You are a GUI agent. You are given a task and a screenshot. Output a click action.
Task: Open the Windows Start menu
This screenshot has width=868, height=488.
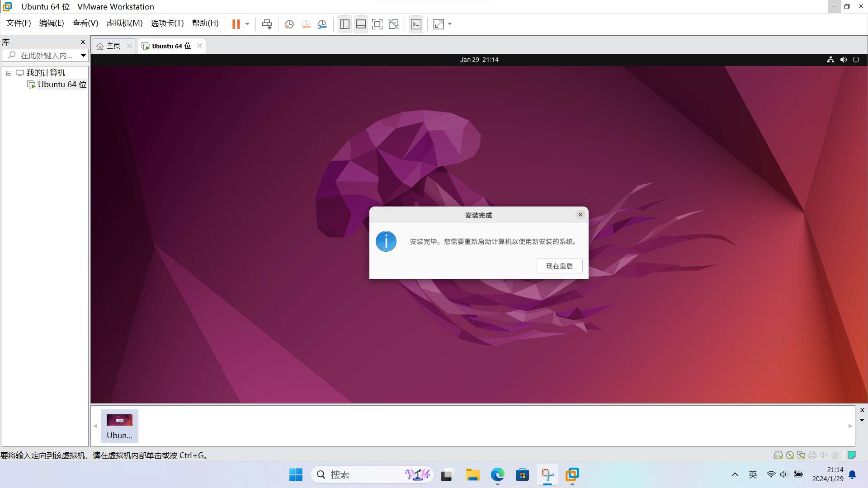[296, 475]
